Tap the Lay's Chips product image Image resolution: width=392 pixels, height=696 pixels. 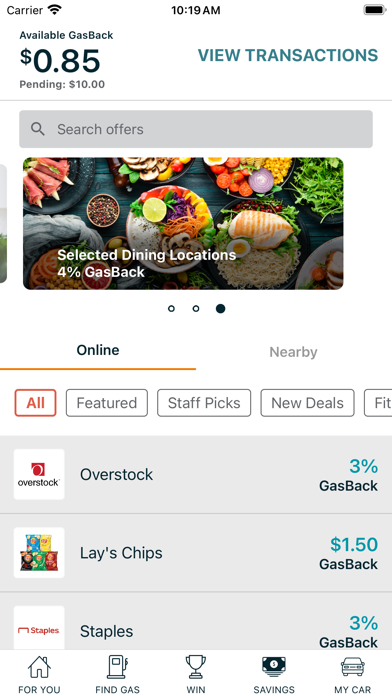[x=39, y=553]
